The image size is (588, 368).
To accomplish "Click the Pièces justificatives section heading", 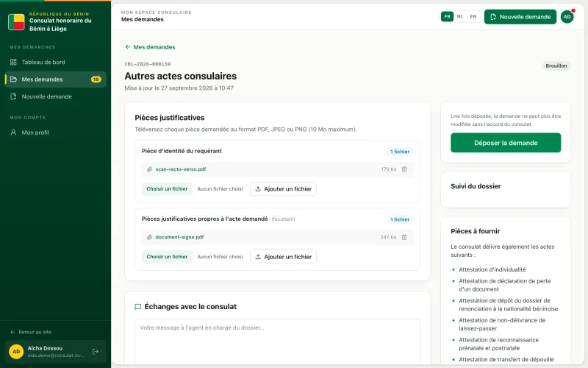I will tap(170, 118).
